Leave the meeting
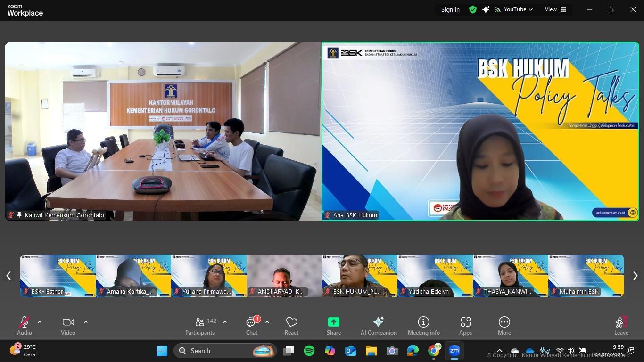 tap(621, 325)
